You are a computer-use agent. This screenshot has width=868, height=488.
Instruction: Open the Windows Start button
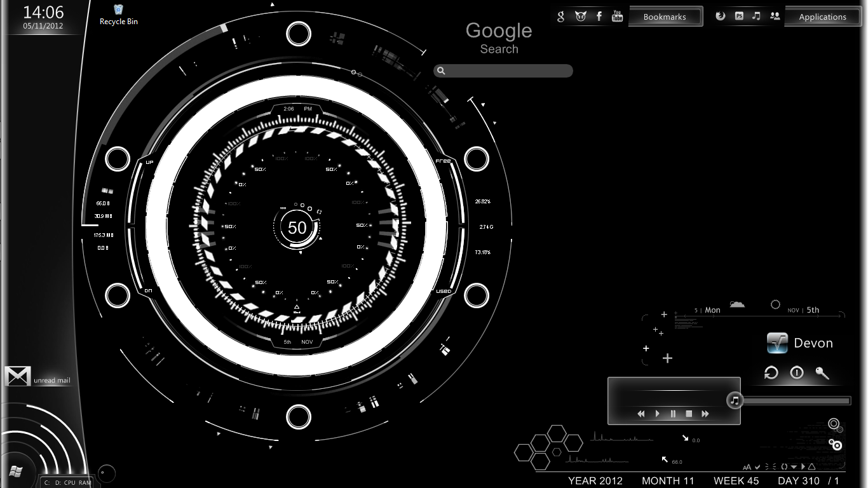point(17,471)
